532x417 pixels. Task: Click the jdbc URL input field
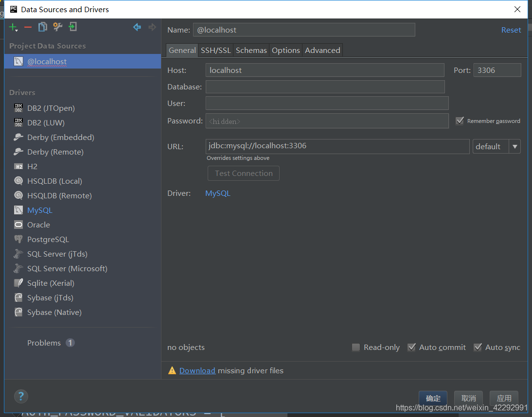pos(337,146)
